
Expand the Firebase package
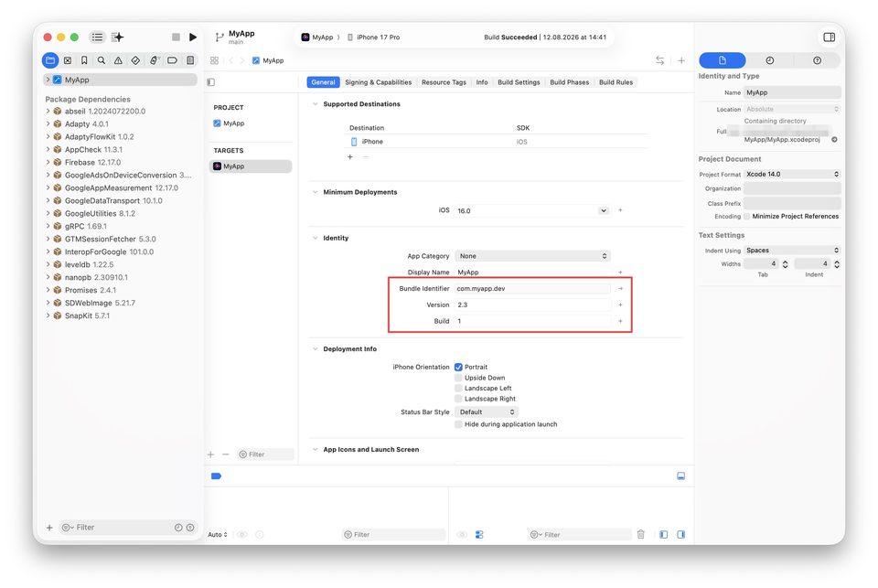tap(48, 163)
